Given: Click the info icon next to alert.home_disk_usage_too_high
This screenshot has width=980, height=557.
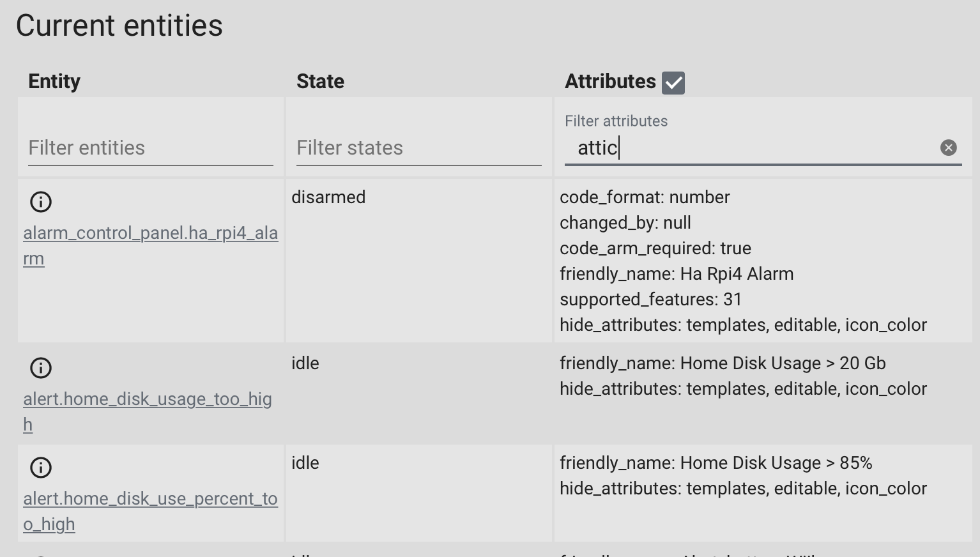Looking at the screenshot, I should 40,368.
